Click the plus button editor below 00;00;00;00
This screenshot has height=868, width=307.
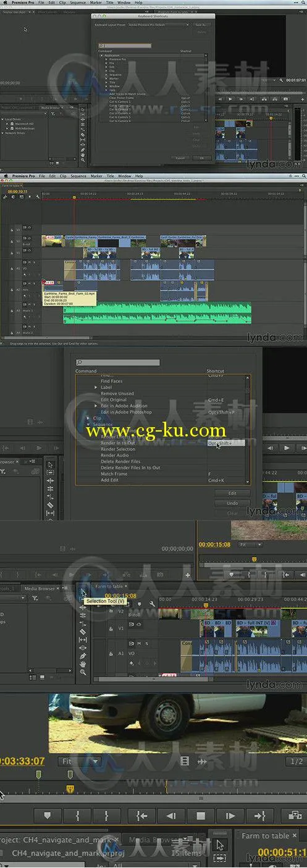pyautogui.click(x=188, y=575)
